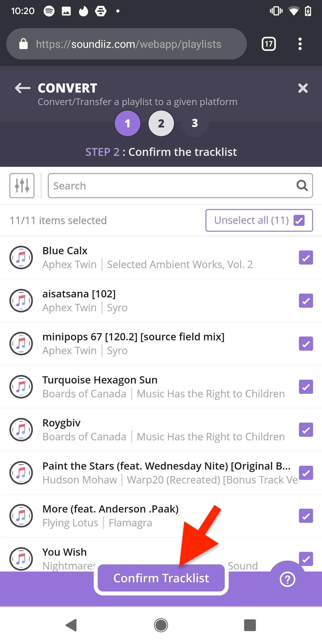Uncheck the minipops 67 checkbox
322x644 pixels.
coord(306,343)
